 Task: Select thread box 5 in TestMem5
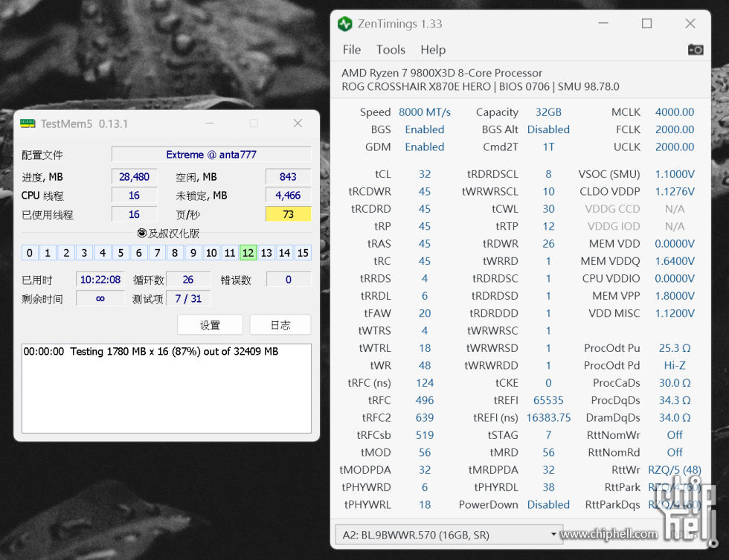(x=121, y=253)
